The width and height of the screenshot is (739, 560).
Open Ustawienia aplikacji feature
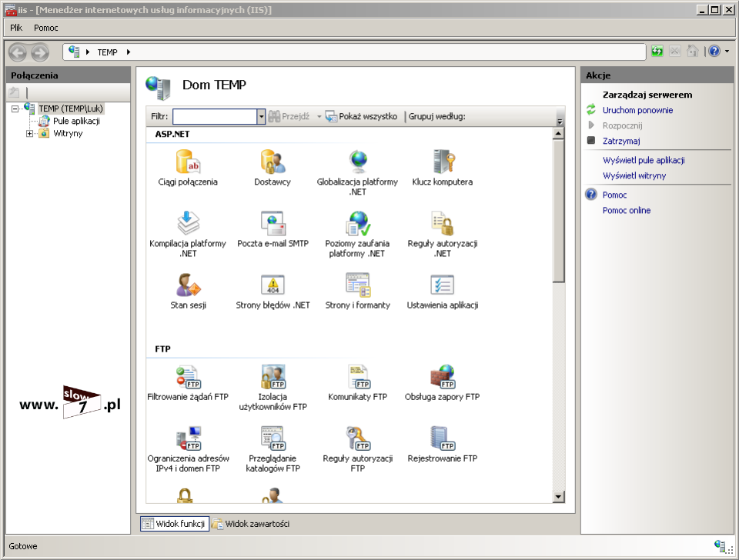(442, 291)
